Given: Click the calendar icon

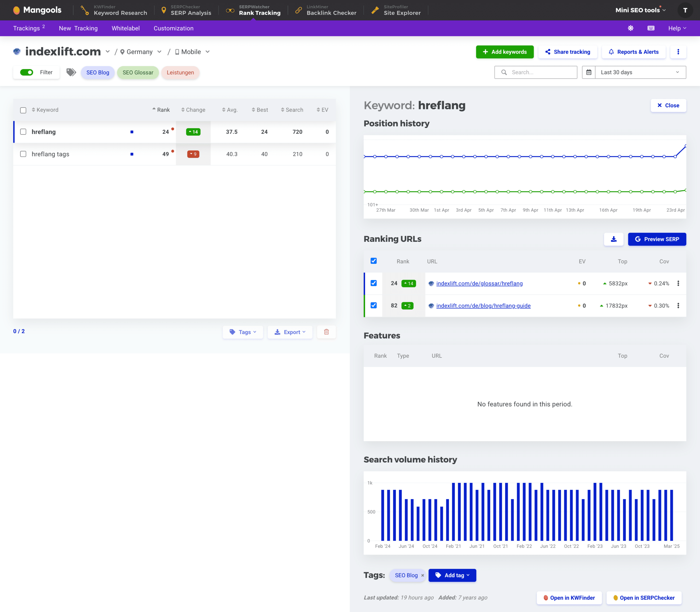Looking at the screenshot, I should (589, 72).
